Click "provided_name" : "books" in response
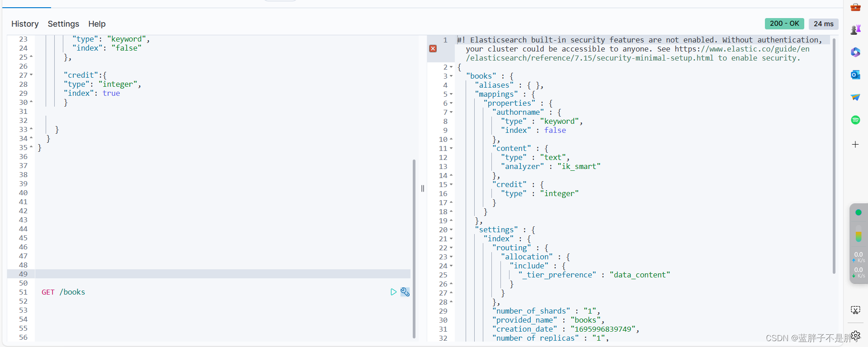Screen dimensions: 868x347 (x=548, y=320)
